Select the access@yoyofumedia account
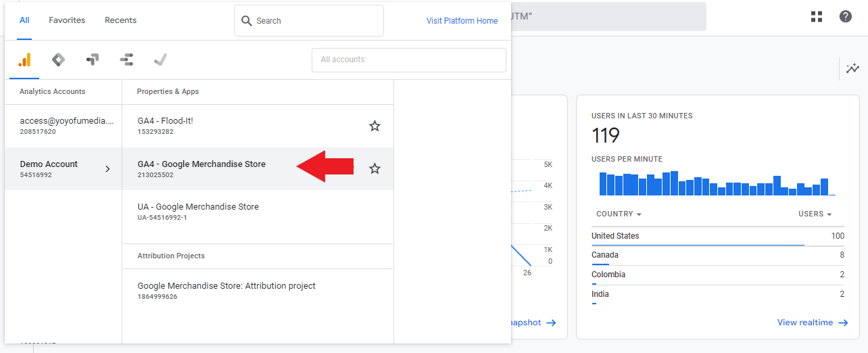This screenshot has height=353, width=868. (64, 126)
